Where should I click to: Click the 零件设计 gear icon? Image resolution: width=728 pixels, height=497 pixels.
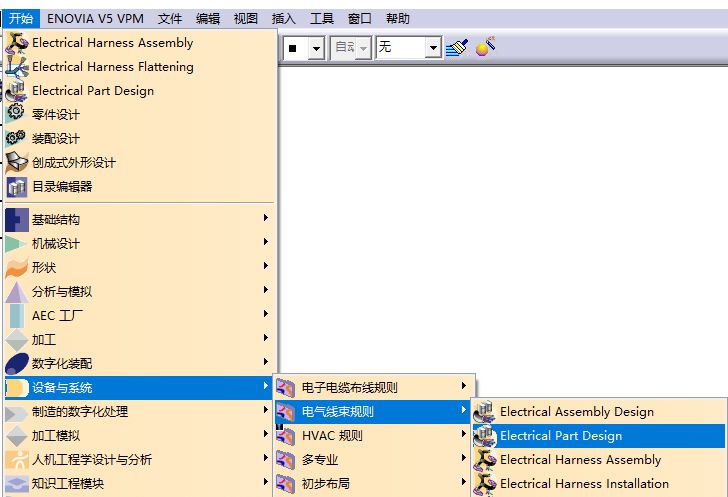click(x=17, y=114)
